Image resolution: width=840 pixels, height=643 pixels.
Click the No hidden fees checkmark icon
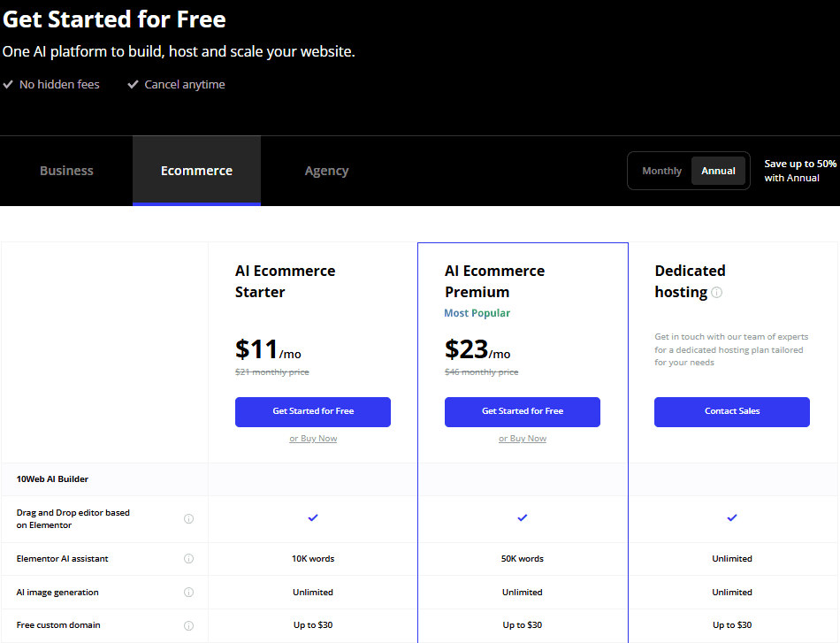click(8, 84)
